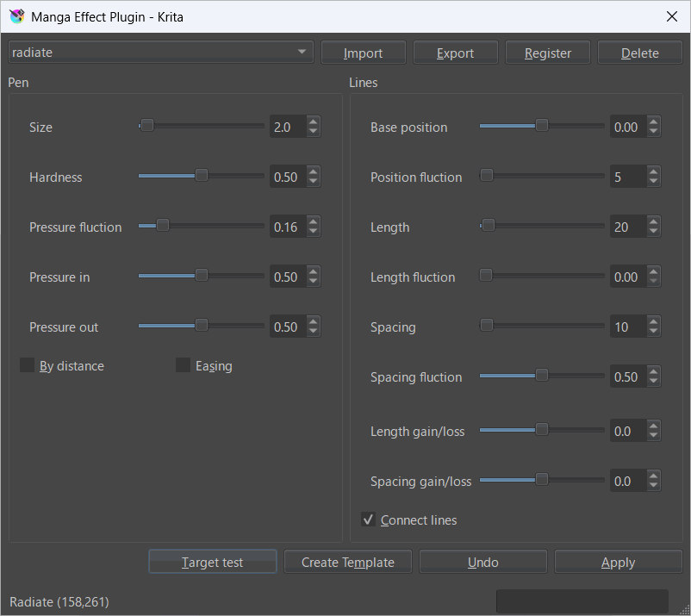This screenshot has width=691, height=616.
Task: Apply the manga effect
Action: click(x=619, y=562)
